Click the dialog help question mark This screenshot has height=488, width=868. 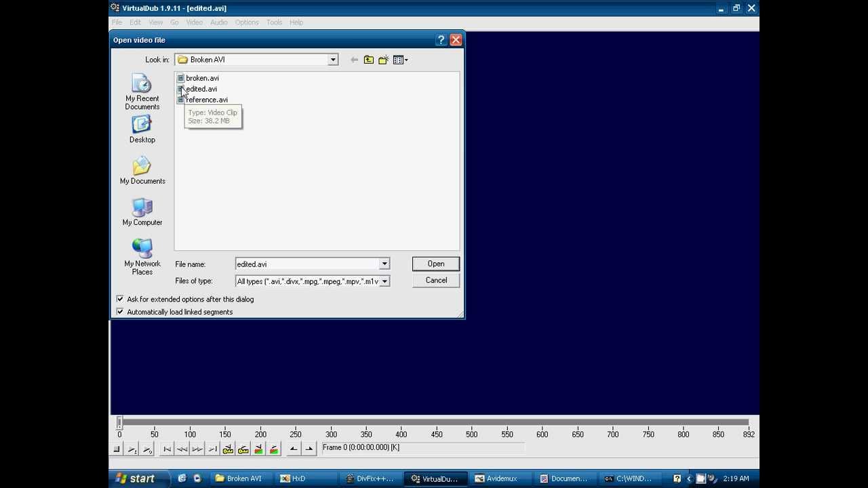pos(441,40)
